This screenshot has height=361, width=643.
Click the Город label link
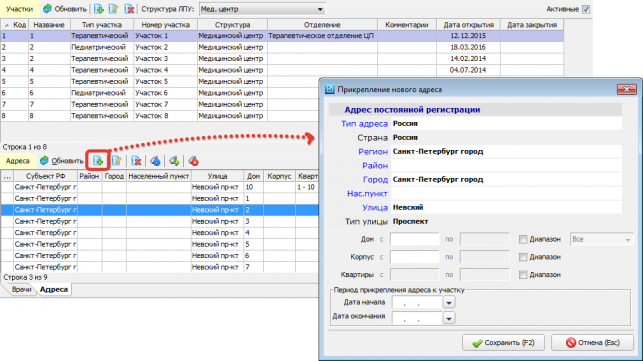375,180
